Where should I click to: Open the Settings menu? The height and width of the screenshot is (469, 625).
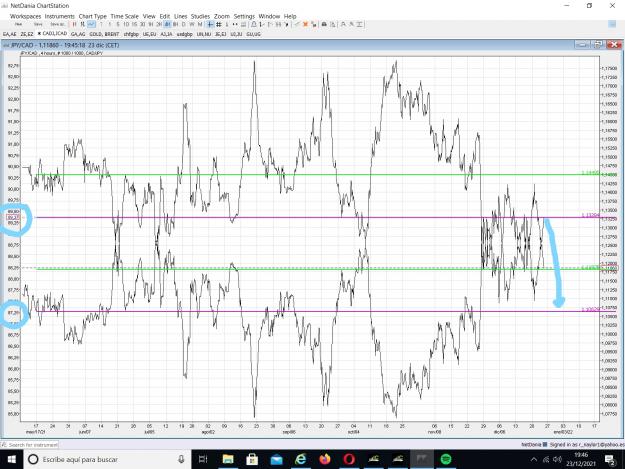(244, 16)
